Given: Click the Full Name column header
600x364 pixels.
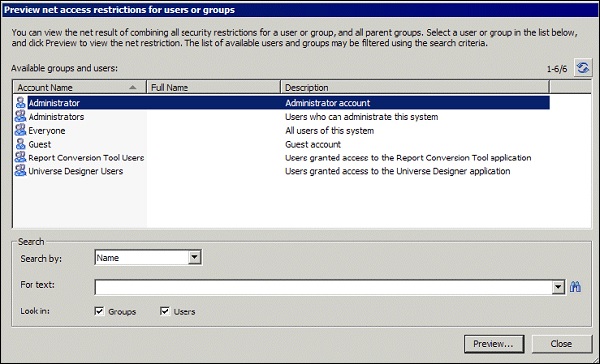Looking at the screenshot, I should pyautogui.click(x=214, y=87).
